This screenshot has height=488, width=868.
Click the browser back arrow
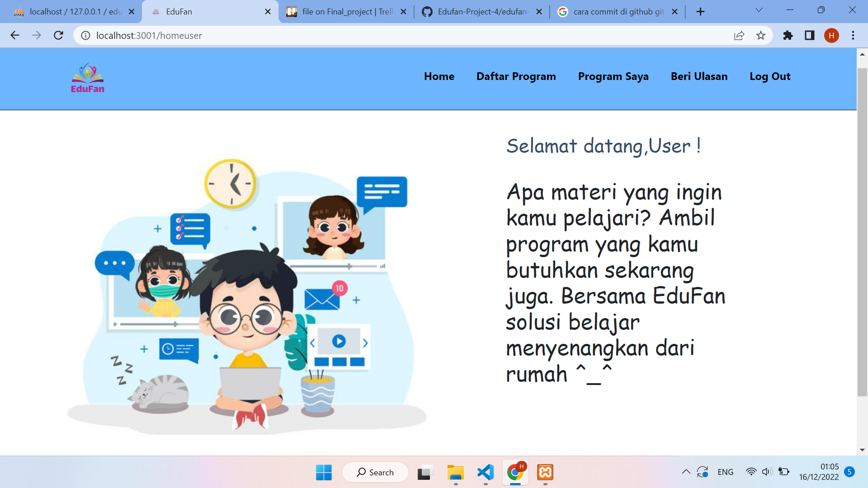[x=15, y=35]
